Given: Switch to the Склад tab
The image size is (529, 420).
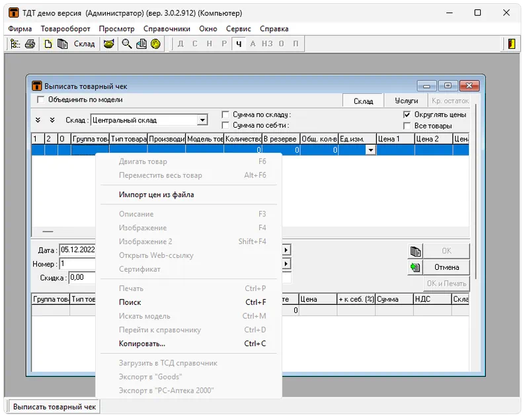Looking at the screenshot, I should [363, 101].
